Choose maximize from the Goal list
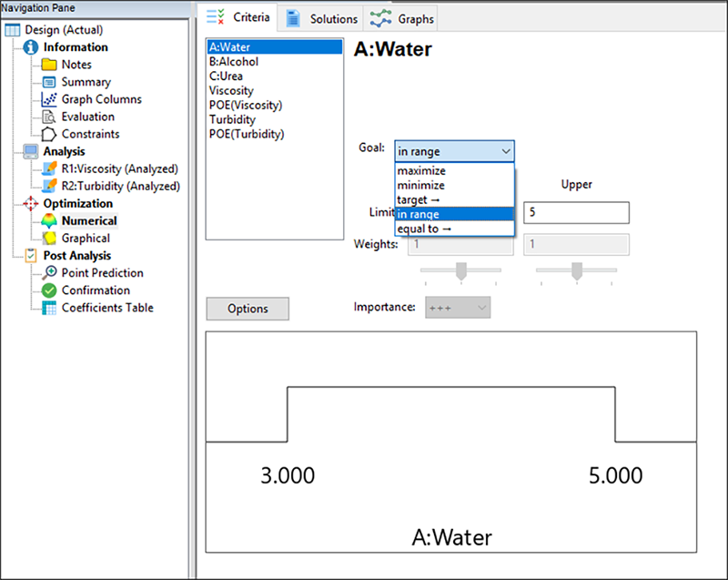728x580 pixels. pyautogui.click(x=421, y=171)
